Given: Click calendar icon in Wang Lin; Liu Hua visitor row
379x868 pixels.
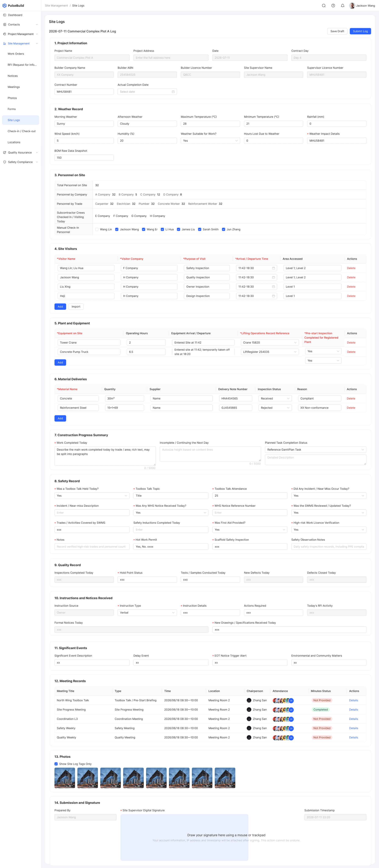Looking at the screenshot, I should point(273,268).
